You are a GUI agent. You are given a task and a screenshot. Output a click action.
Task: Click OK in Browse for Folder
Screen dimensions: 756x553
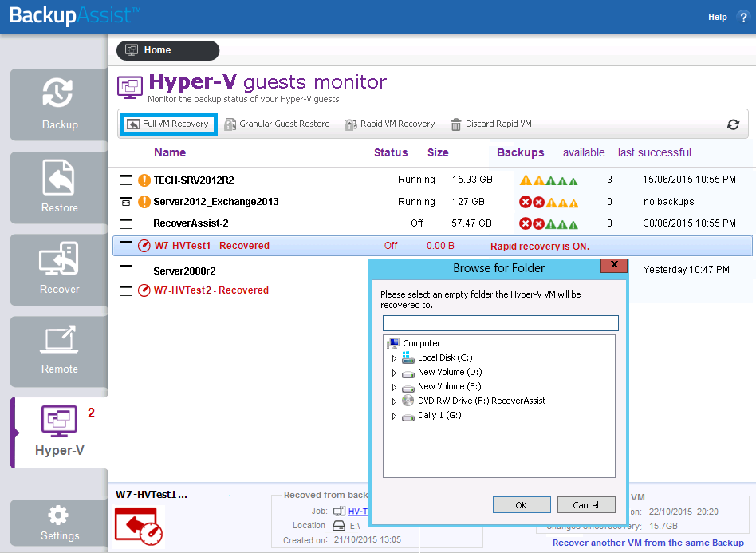click(x=522, y=505)
